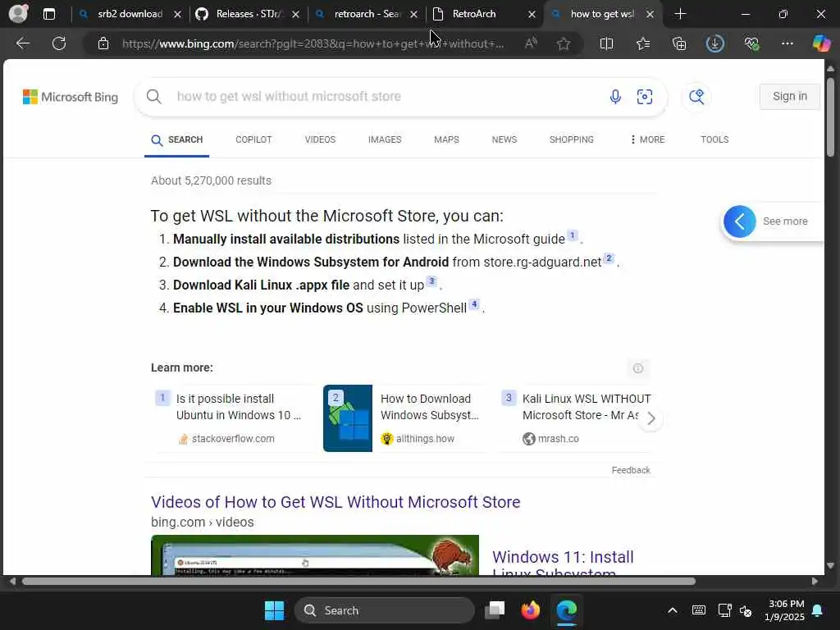This screenshot has height=630, width=840.
Task: Open search TOOLS options
Action: pyautogui.click(x=714, y=139)
